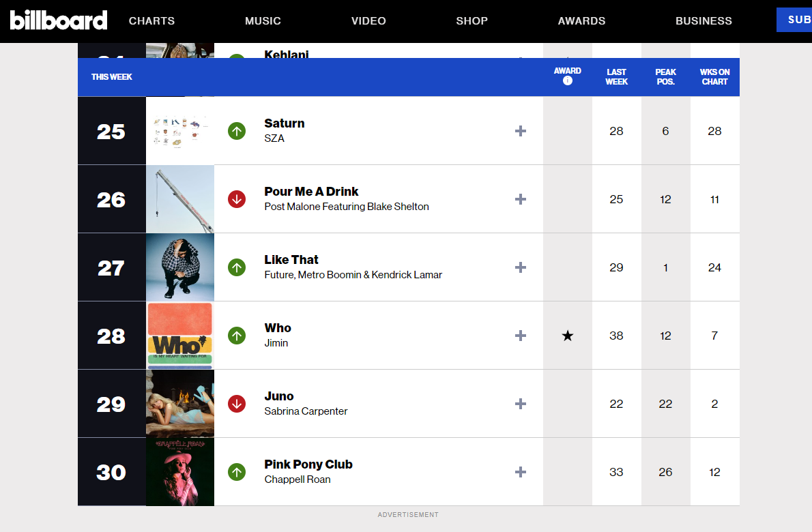This screenshot has width=812, height=532.
Task: Select song title Pour Me A Drink
Action: [x=311, y=192]
